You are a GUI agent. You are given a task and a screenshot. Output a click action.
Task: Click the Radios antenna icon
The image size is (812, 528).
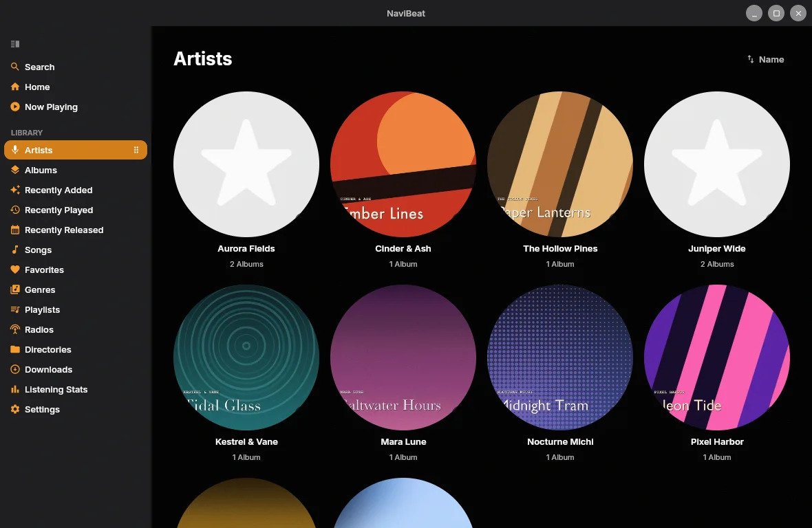15,329
